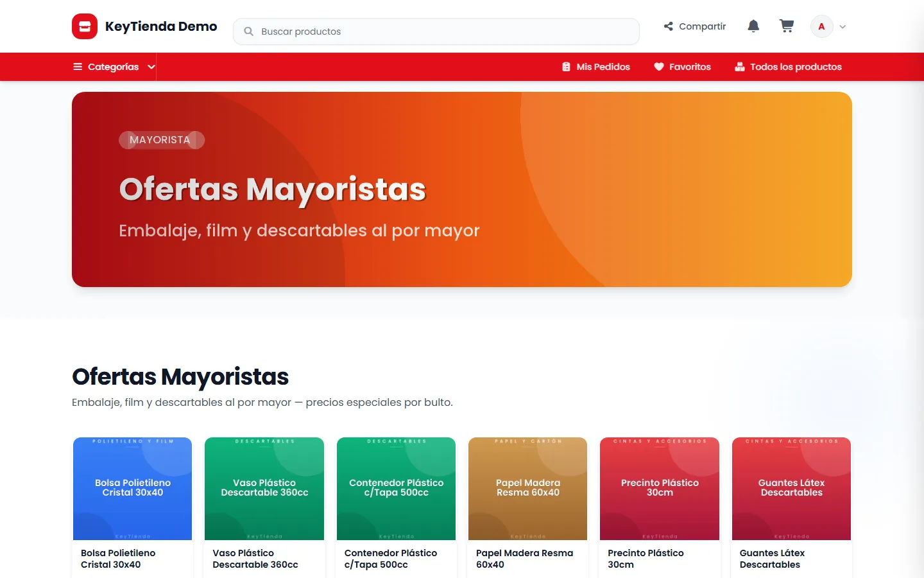This screenshot has width=924, height=578.
Task: Click product title Bolsa Polietileno Cristal 30x40
Action: pos(118,559)
